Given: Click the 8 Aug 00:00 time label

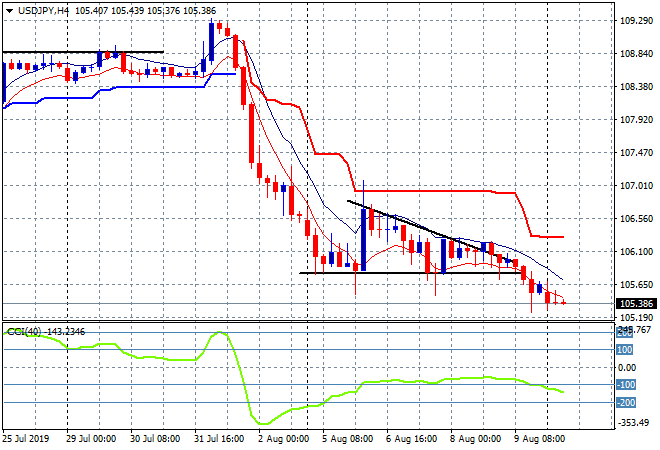Looking at the screenshot, I should click(x=476, y=439).
